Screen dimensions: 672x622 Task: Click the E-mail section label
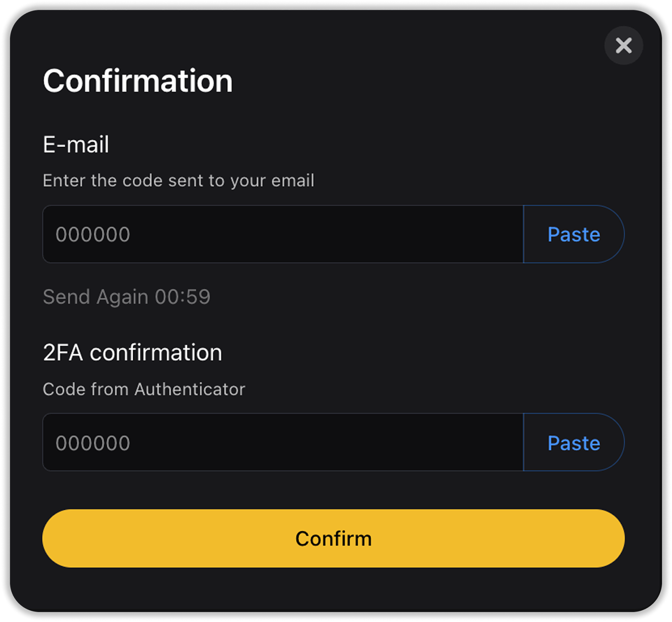click(76, 144)
